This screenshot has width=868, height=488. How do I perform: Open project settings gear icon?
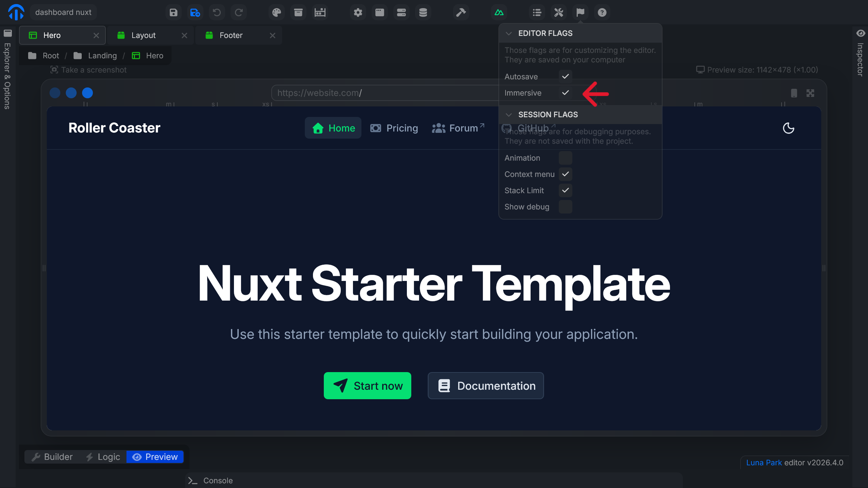click(x=358, y=13)
